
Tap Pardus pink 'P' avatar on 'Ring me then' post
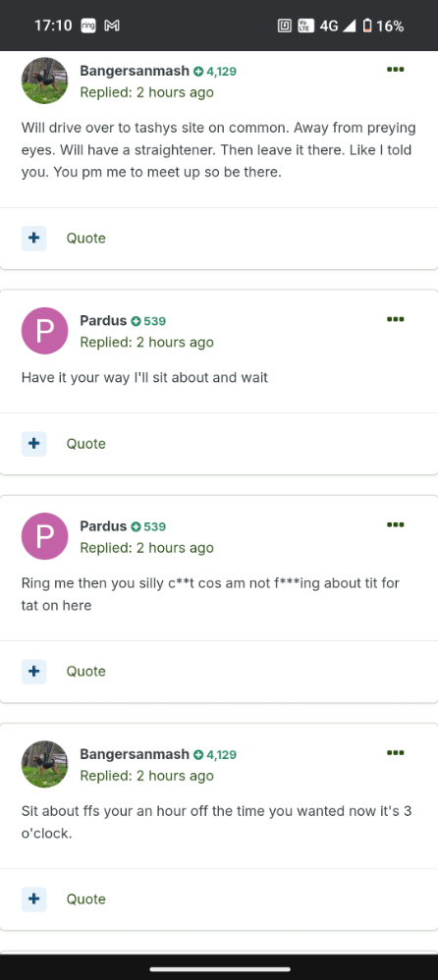pyautogui.click(x=44, y=536)
